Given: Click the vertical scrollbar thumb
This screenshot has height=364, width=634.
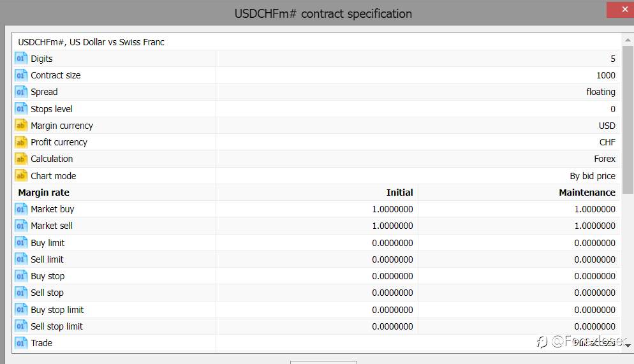Looking at the screenshot, I should (628, 120).
